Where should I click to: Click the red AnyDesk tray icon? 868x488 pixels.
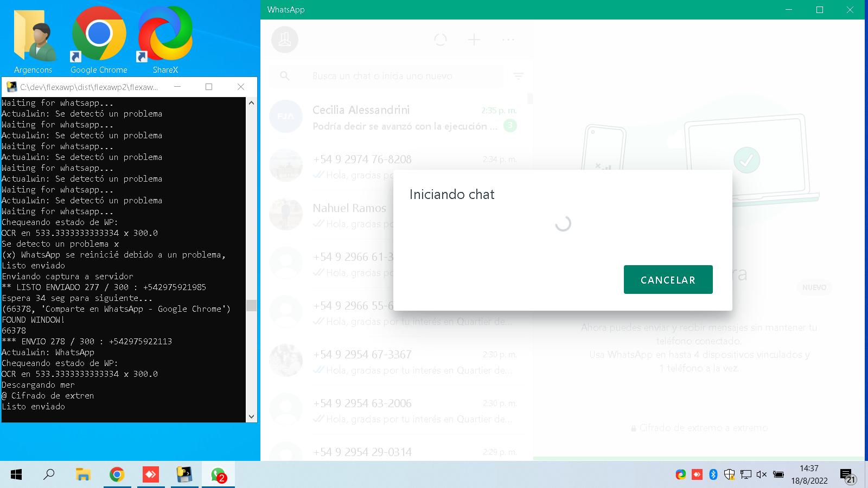point(697,475)
